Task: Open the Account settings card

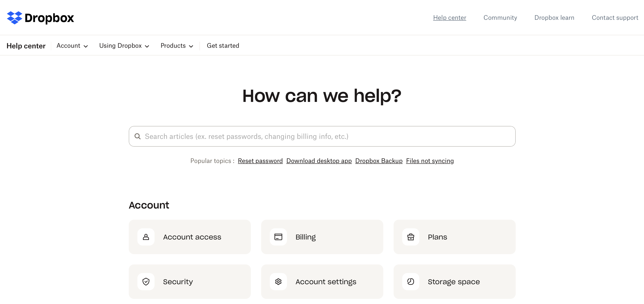Action: [x=322, y=282]
